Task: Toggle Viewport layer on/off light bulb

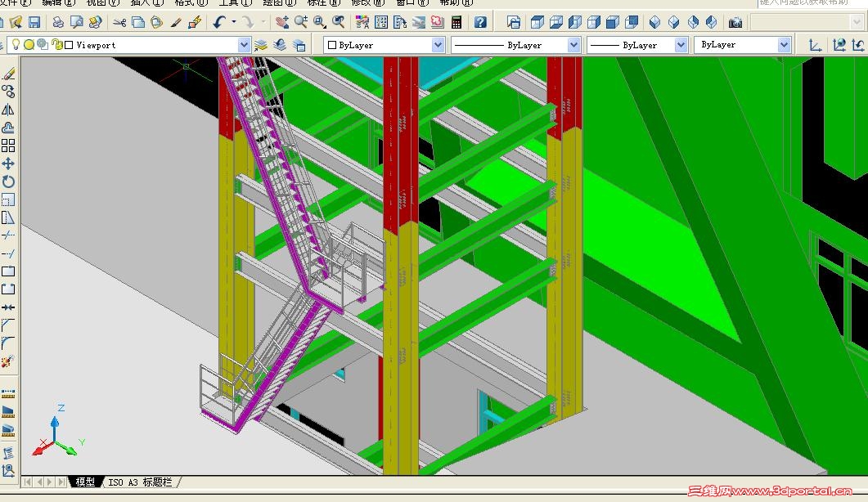Action: click(16, 44)
